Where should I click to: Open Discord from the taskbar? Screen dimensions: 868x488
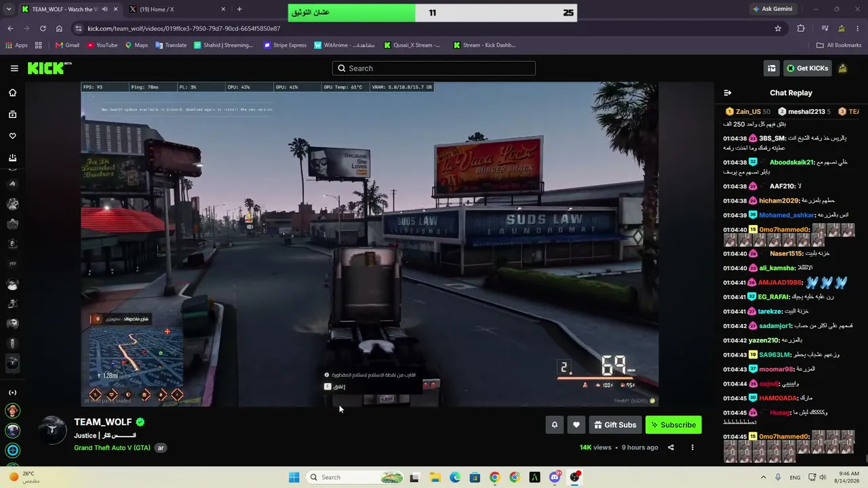555,477
